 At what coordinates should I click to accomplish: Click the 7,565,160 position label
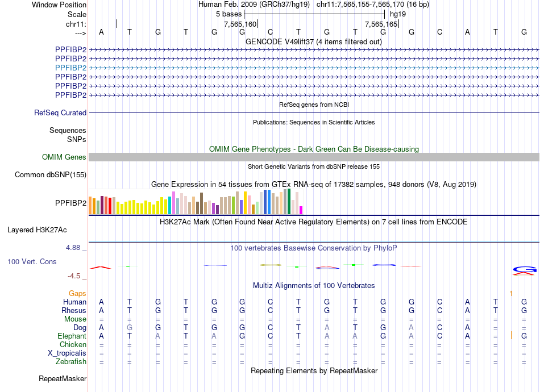240,24
